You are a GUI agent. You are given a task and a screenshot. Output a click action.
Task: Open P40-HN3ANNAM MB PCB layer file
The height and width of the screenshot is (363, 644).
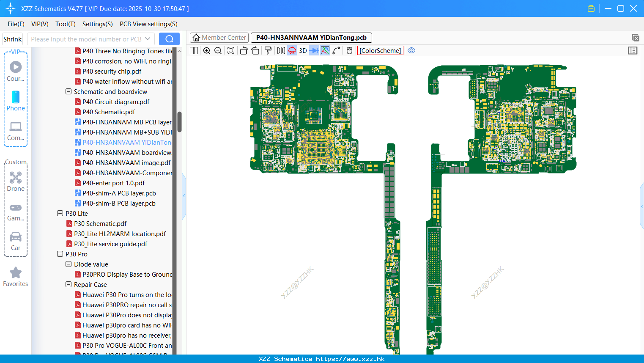(x=123, y=122)
